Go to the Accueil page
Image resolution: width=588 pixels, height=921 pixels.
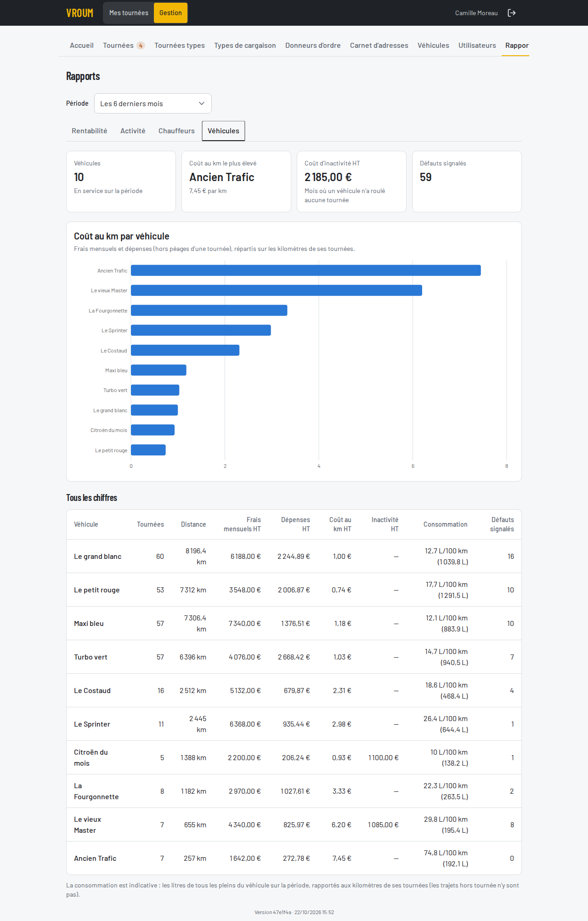(82, 45)
